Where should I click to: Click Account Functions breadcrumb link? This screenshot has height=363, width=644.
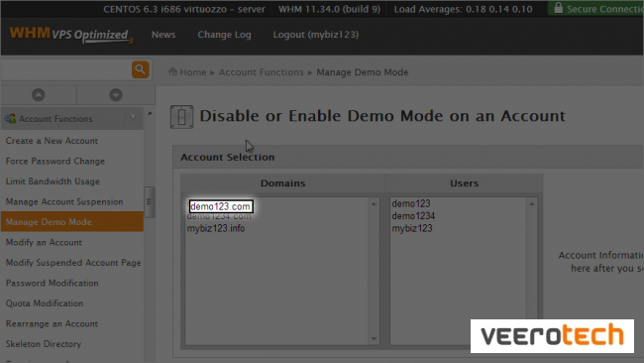(x=262, y=72)
